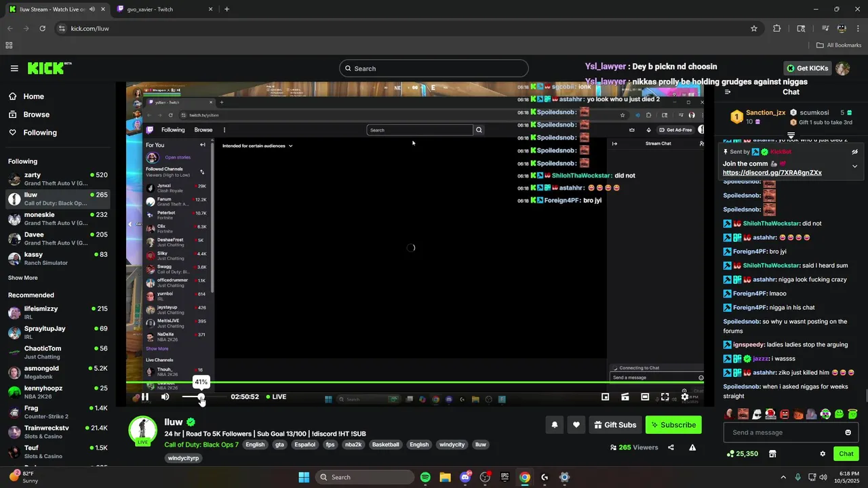Expand the pinned message chevron
Viewport: 868px width, 488px height.
click(x=855, y=166)
